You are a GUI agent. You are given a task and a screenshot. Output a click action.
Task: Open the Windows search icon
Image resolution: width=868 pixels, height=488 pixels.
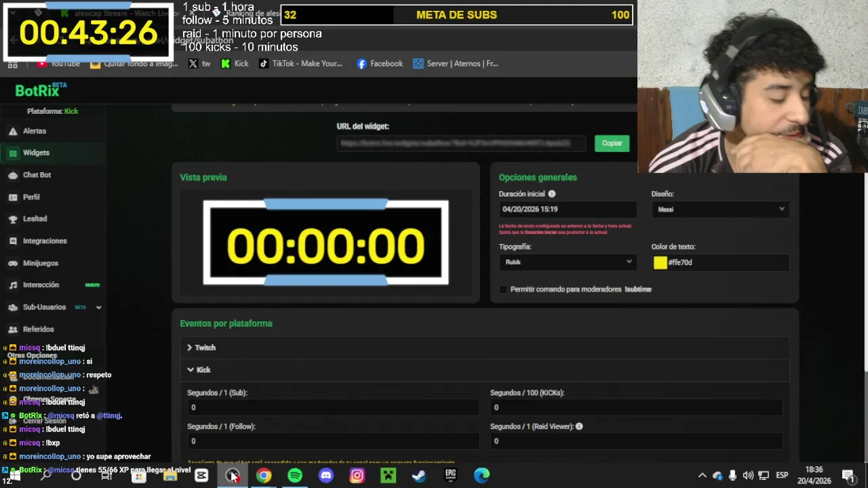46,475
